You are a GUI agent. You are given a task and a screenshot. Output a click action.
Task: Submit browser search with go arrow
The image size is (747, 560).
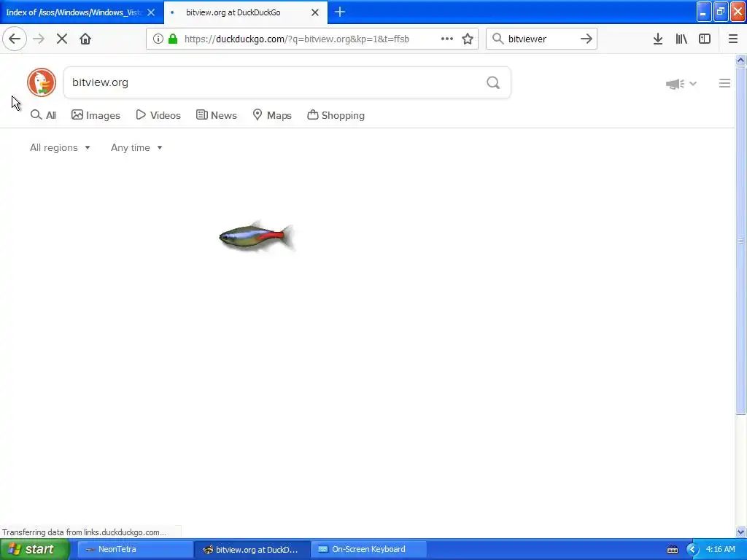(x=587, y=39)
